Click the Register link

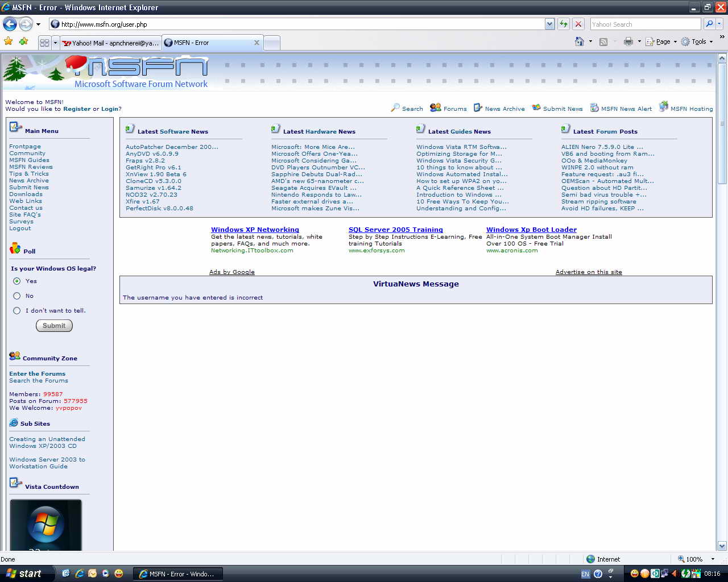[x=77, y=109]
